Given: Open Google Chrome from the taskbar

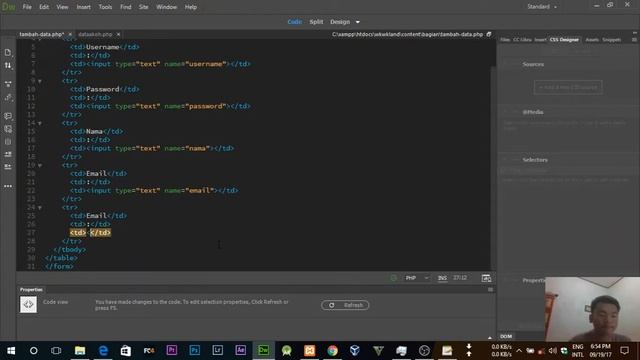Looking at the screenshot, I should click(332, 351).
